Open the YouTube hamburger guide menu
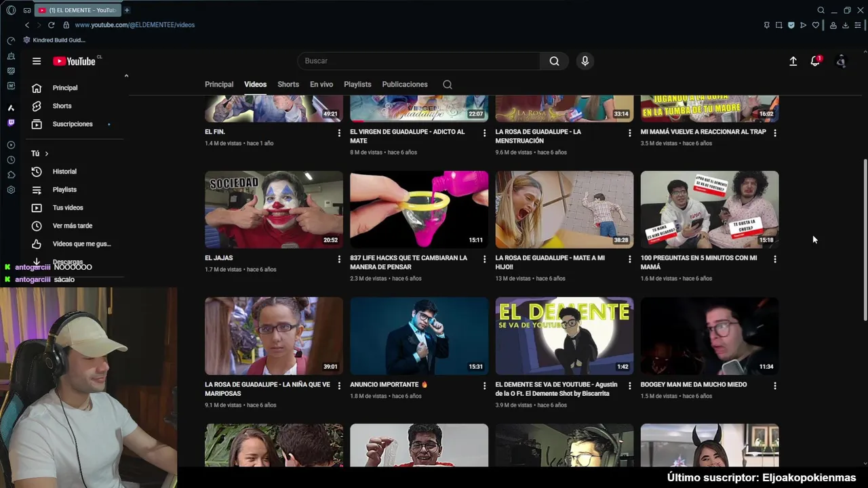868x488 pixels. 37,61
